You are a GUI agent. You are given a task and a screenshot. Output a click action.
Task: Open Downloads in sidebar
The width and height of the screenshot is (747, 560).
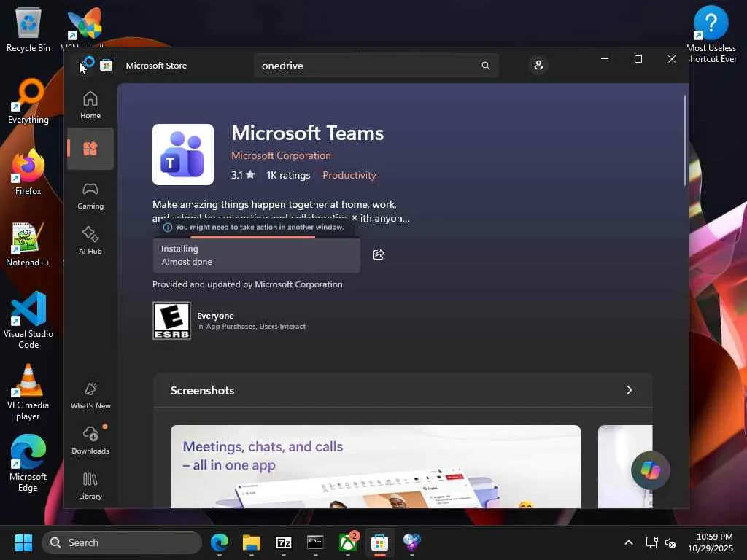[x=90, y=440]
